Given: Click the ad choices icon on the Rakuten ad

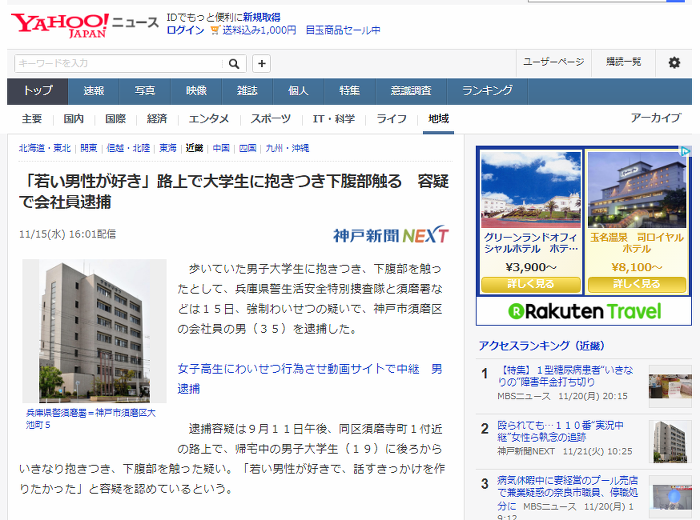Looking at the screenshot, I should coord(685,151).
